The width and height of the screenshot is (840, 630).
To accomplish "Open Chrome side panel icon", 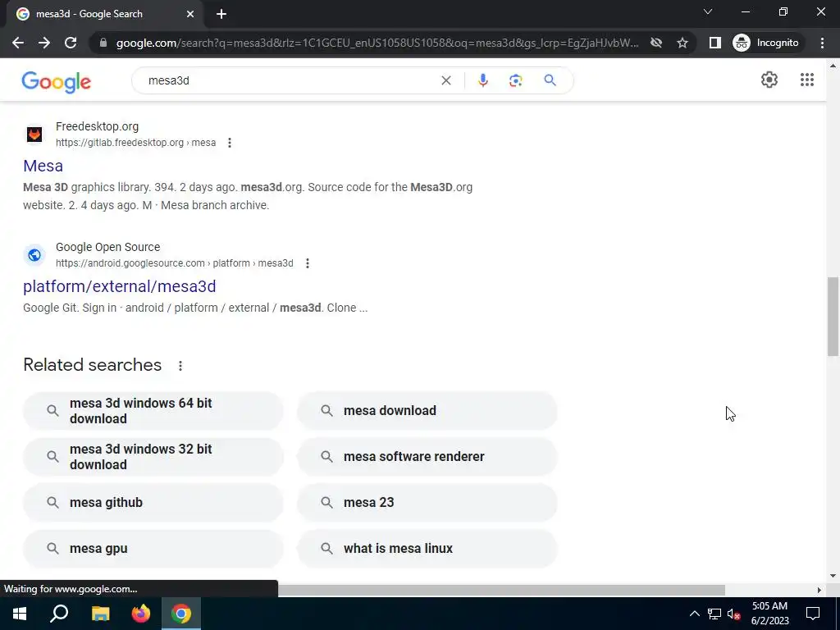I will click(714, 43).
